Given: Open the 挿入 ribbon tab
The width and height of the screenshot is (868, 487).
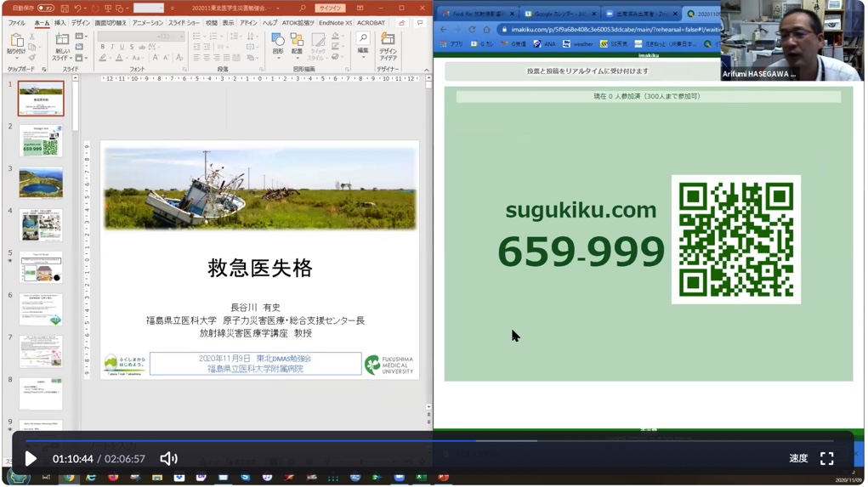Looking at the screenshot, I should [60, 23].
